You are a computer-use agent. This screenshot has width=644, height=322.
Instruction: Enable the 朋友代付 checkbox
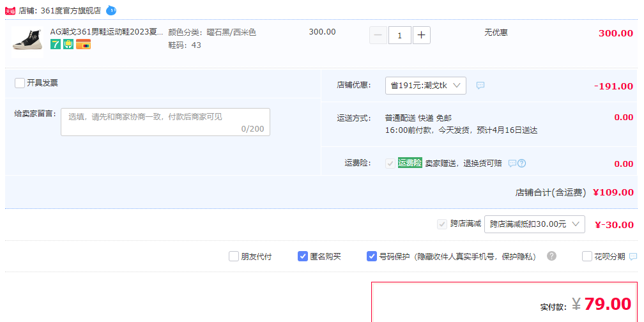tap(234, 257)
